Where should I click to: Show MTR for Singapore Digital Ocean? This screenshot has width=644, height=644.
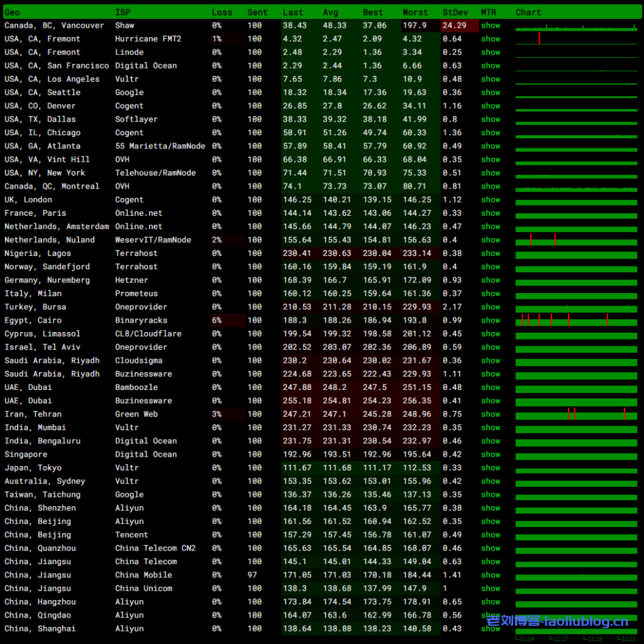(x=491, y=455)
